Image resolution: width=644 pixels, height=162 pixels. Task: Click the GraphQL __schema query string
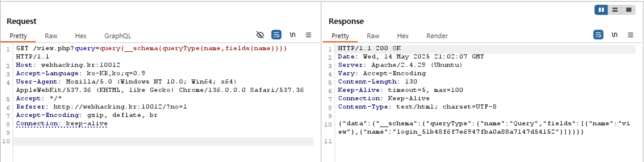pos(193,48)
